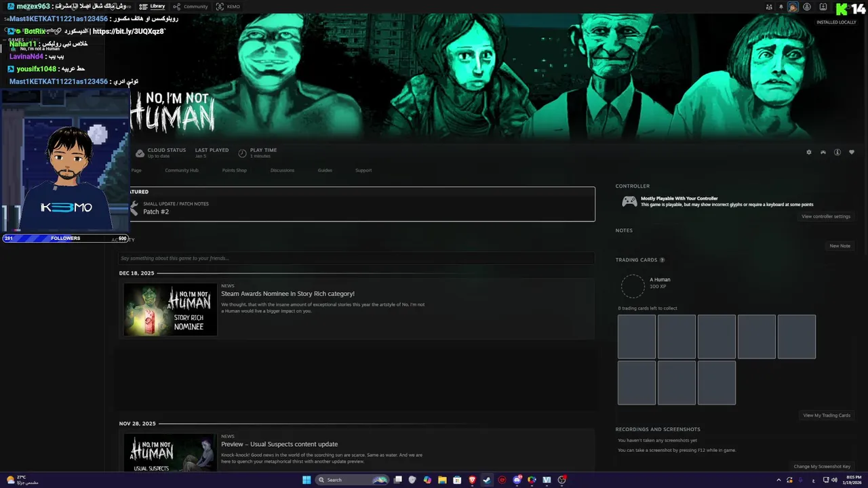This screenshot has height=488, width=868.
Task: Click the 'LAST PLAYED' label
Action: [x=212, y=150]
